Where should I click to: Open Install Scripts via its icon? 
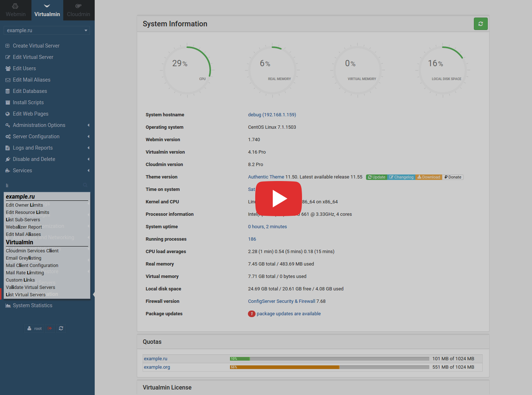click(7, 102)
